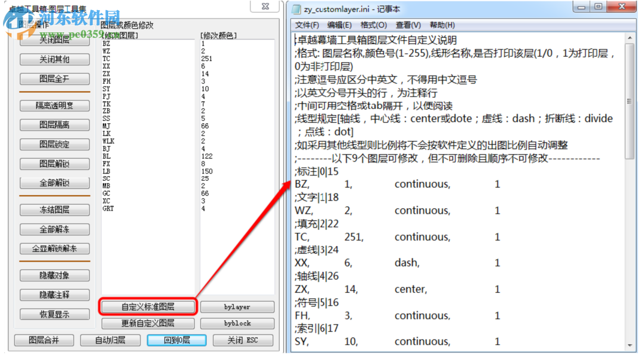The image size is (644, 355).
Task: Hide objects via the 隐藏对象 button
Action: coord(54,275)
